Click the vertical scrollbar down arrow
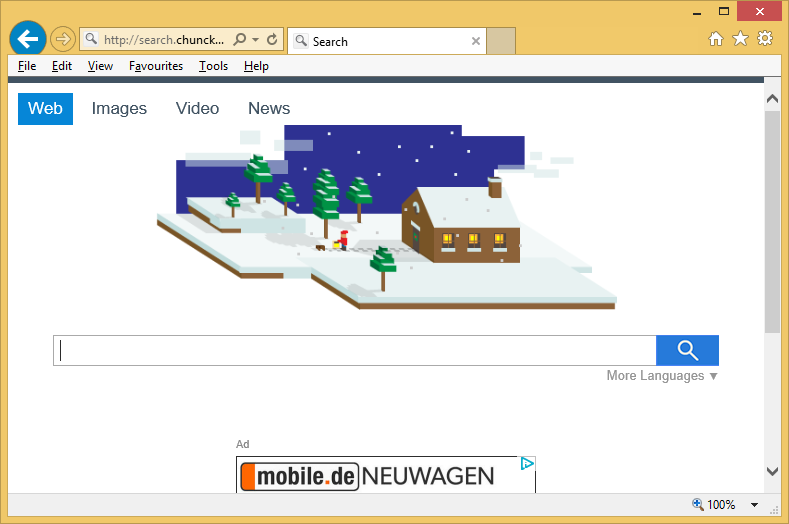This screenshot has width=789, height=524. (x=772, y=471)
